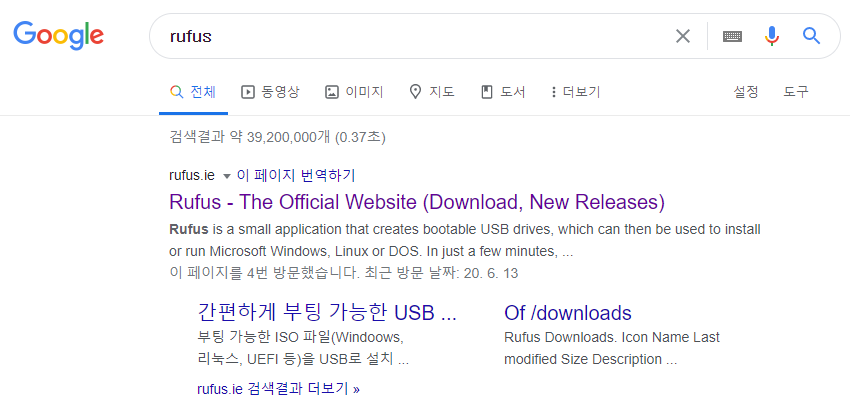850x418 pixels.
Task: Expand dropdown arrow next to rufus.ie
Action: (227, 176)
